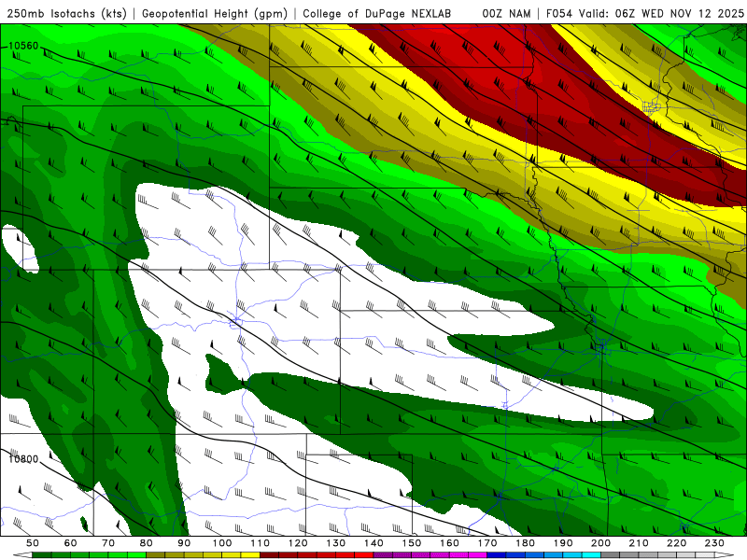The image size is (747, 560).
Task: Click the 50 knot scale label
Action: 33,543
